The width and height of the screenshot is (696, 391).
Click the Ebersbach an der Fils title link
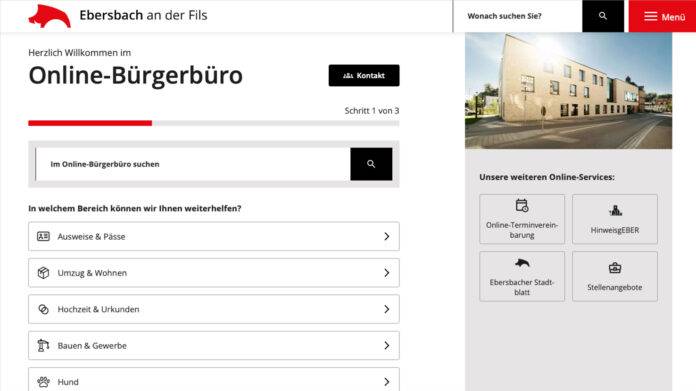click(143, 15)
